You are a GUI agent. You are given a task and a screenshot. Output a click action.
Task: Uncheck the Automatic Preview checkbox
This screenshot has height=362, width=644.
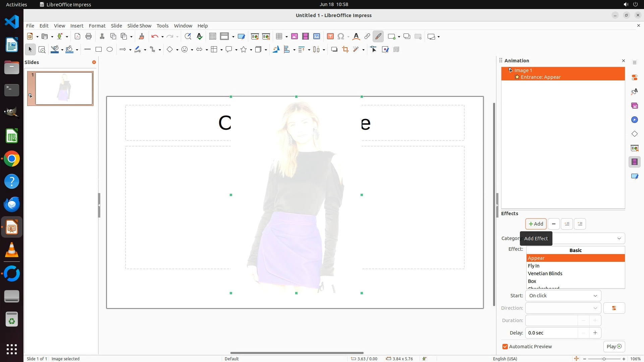pos(505,347)
